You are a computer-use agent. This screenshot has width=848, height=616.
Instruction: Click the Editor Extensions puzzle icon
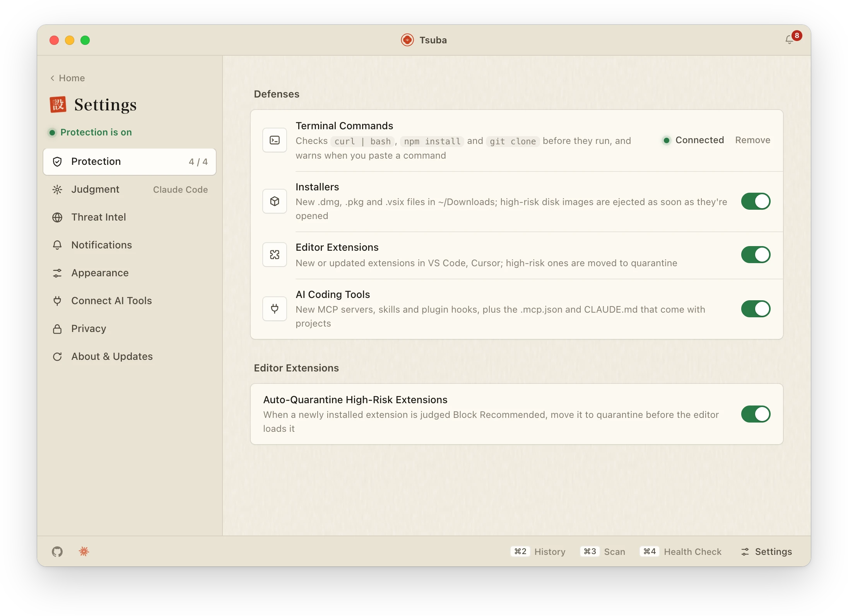275,255
